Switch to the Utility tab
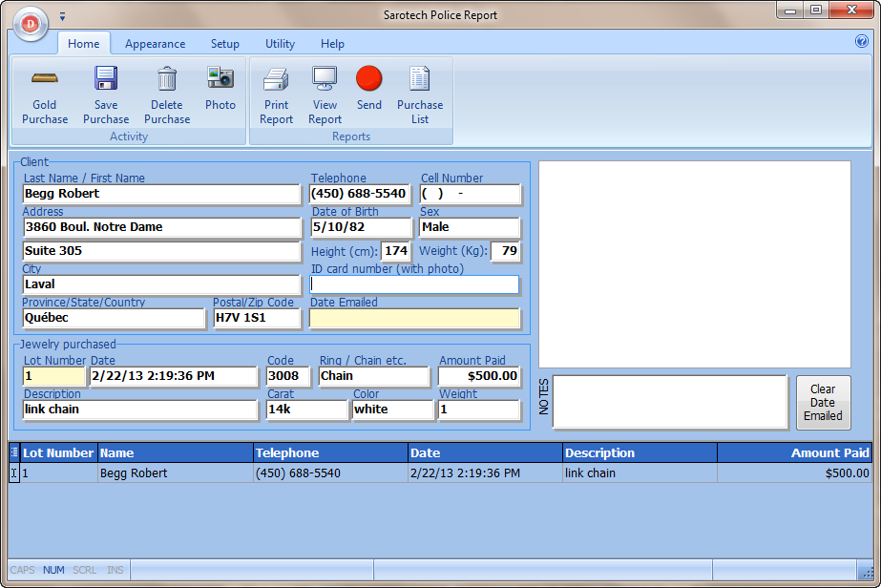The image size is (881, 588). click(x=280, y=44)
